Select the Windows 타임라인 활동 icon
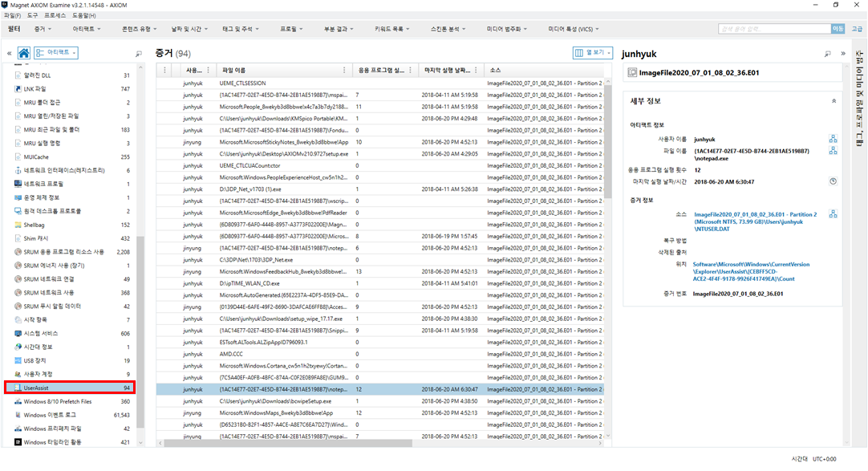 (x=18, y=442)
